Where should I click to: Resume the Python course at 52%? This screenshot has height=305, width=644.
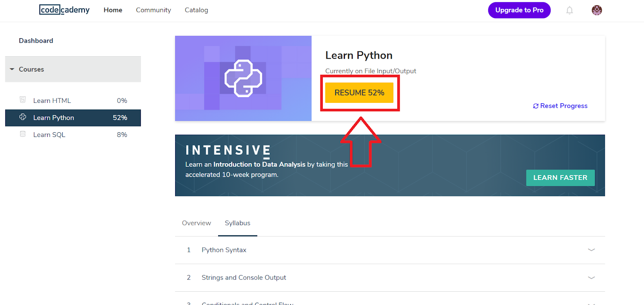[x=359, y=93]
